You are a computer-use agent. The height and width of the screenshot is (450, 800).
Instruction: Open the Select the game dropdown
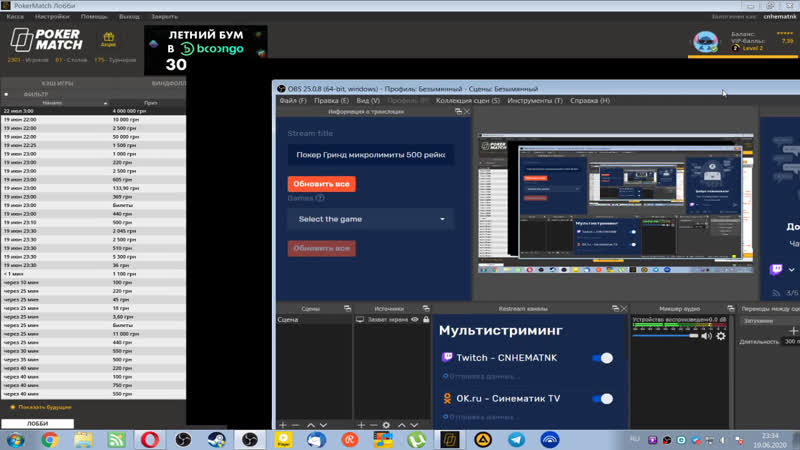click(371, 219)
